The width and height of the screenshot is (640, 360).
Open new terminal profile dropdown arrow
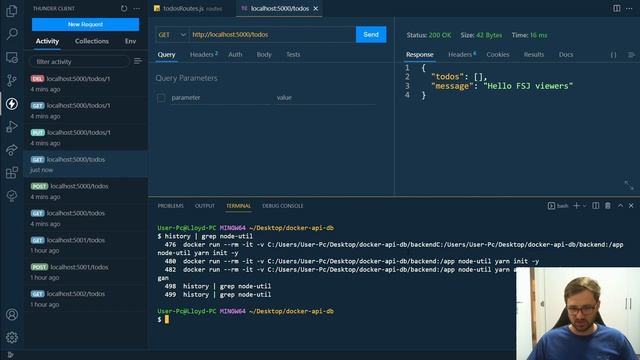click(584, 206)
